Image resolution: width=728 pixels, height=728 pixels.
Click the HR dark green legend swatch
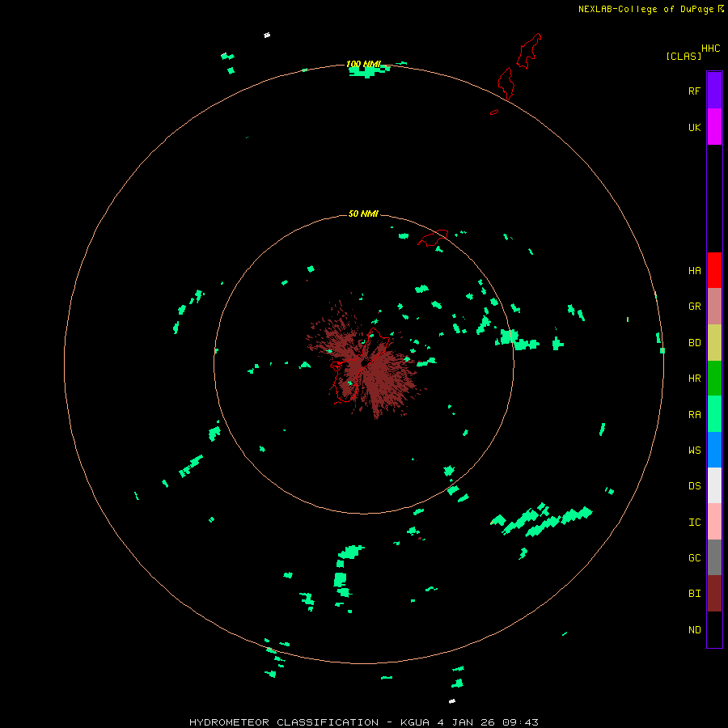point(714,379)
